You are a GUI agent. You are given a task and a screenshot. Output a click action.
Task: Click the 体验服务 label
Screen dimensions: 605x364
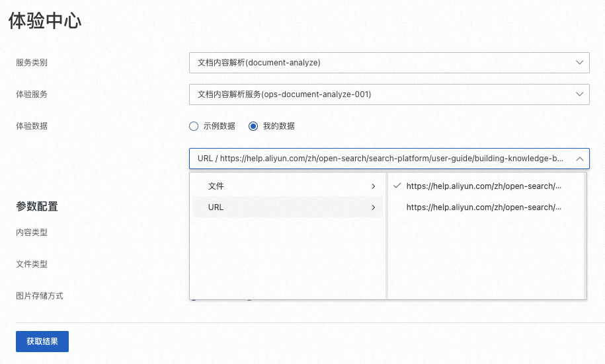(x=32, y=94)
